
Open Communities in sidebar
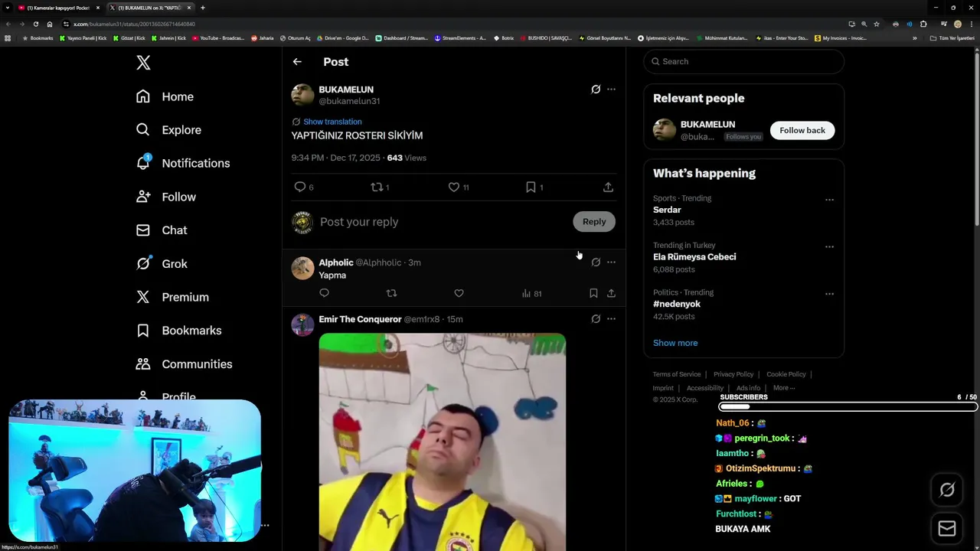[184, 364]
